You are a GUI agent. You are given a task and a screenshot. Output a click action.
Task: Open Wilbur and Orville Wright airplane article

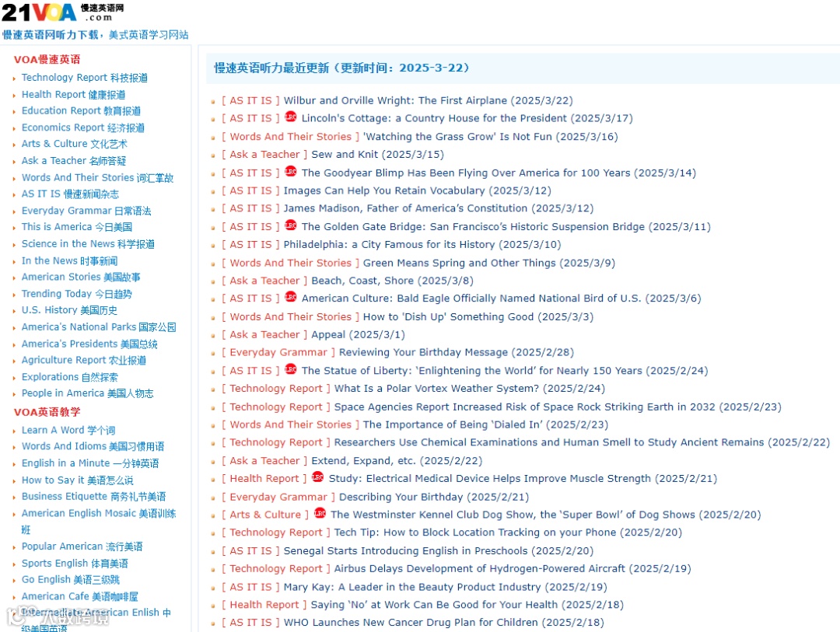[x=428, y=101]
